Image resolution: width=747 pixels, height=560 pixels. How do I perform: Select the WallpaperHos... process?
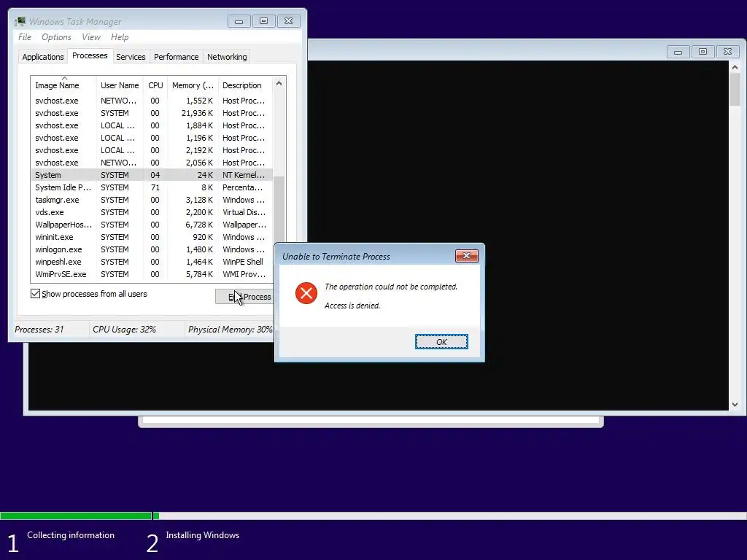152,225
